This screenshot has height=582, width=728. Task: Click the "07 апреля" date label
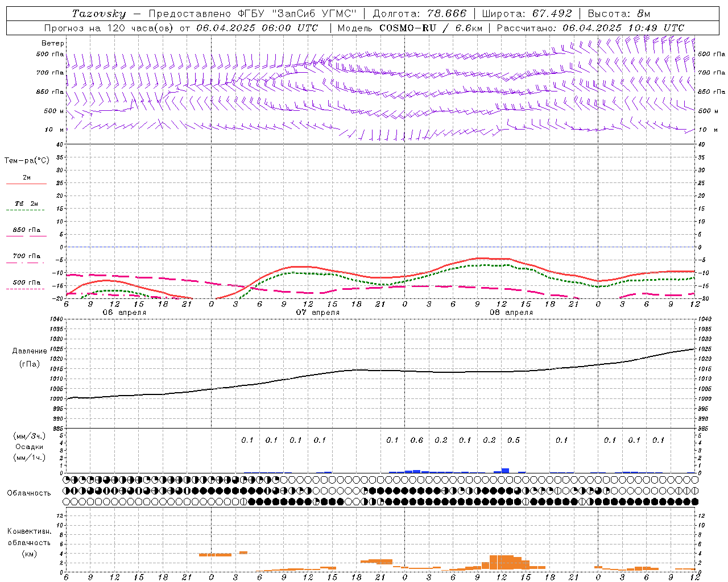(317, 313)
